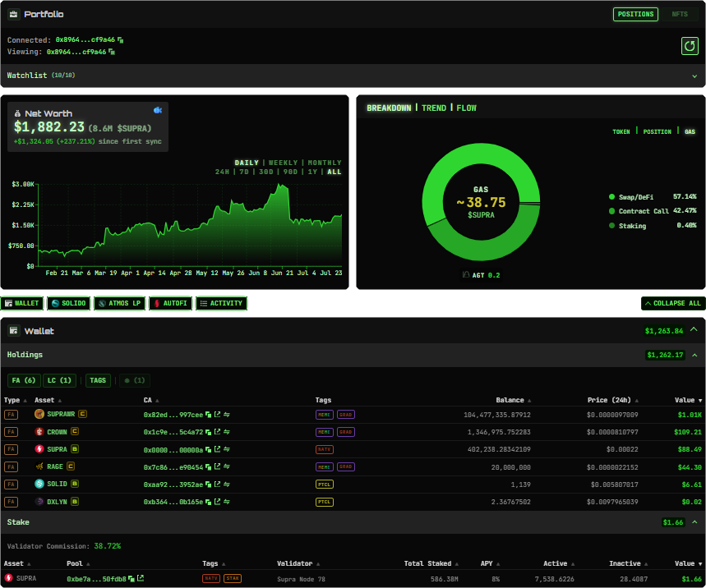The image size is (706, 588).
Task: Click swap icon for SUPRAWR
Action: coord(227,415)
